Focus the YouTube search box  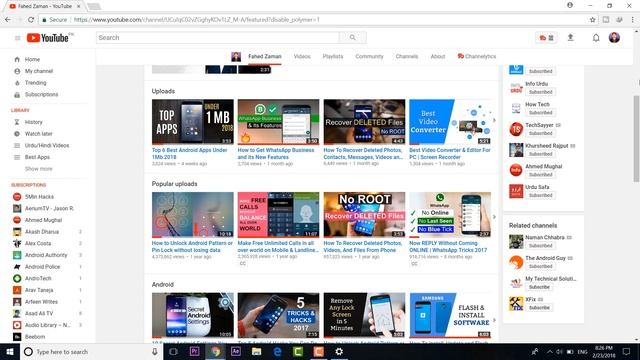click(x=218, y=38)
